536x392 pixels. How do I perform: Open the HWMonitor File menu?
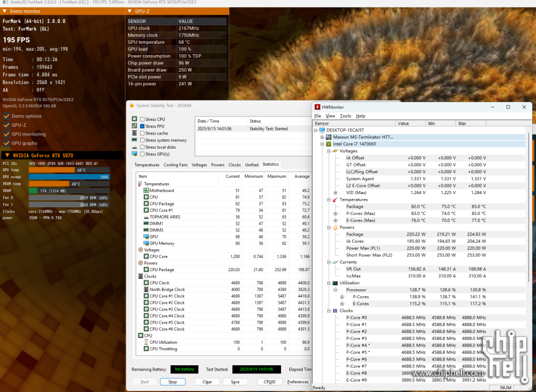[318, 116]
